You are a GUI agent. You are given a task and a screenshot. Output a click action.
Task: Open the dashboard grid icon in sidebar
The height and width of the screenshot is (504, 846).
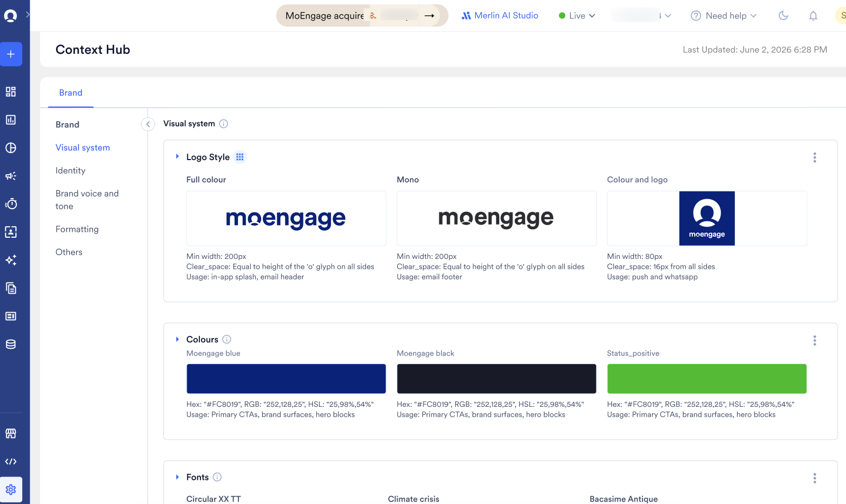(x=11, y=92)
